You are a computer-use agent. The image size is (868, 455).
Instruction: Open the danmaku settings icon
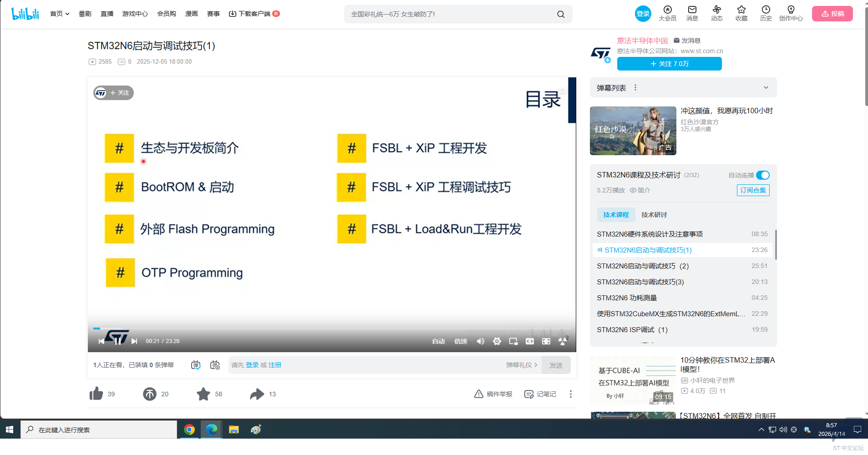pos(215,365)
